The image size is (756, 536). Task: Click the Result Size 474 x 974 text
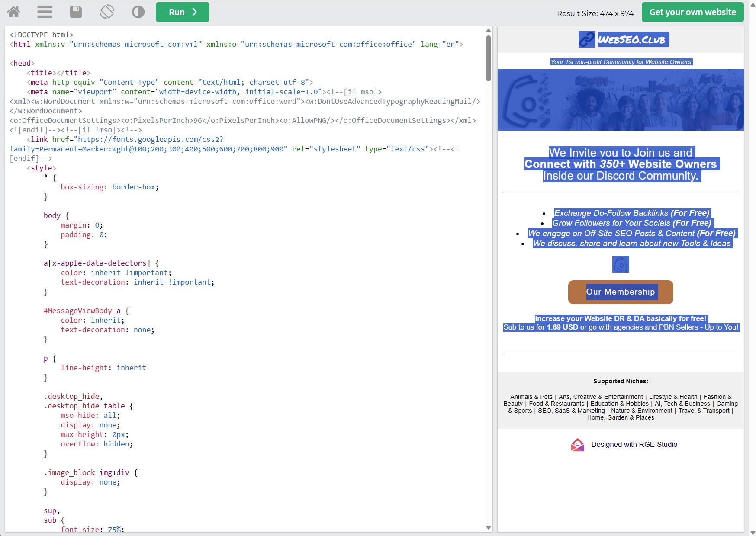595,13
